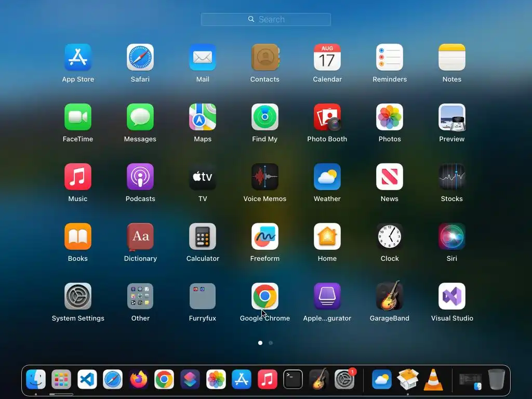Image resolution: width=532 pixels, height=399 pixels.
Task: Click the Launchpad icon in the Dock
Action: coord(61,379)
